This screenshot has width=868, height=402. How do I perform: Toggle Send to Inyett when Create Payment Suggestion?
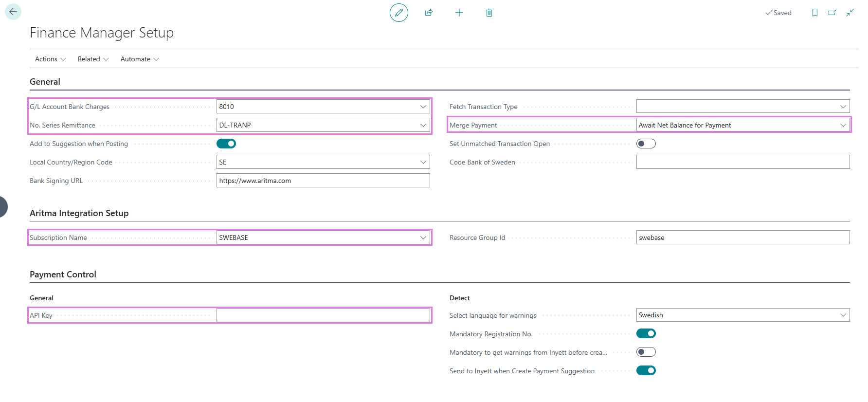pyautogui.click(x=646, y=370)
